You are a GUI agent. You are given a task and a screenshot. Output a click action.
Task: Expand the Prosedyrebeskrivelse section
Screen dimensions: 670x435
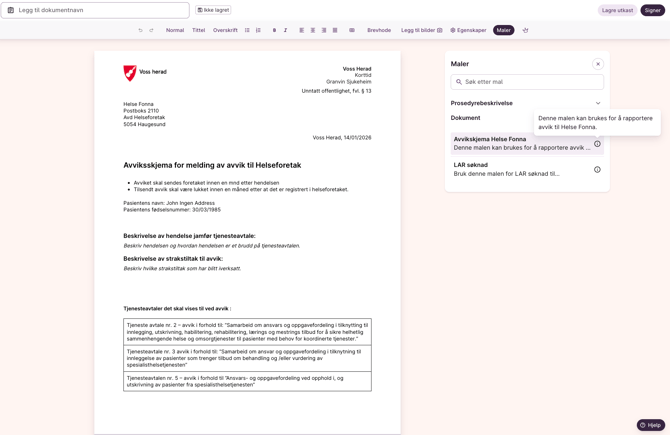tap(598, 103)
